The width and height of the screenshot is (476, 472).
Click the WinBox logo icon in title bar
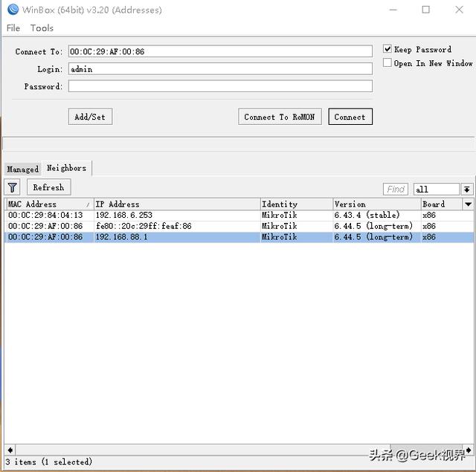click(13, 10)
